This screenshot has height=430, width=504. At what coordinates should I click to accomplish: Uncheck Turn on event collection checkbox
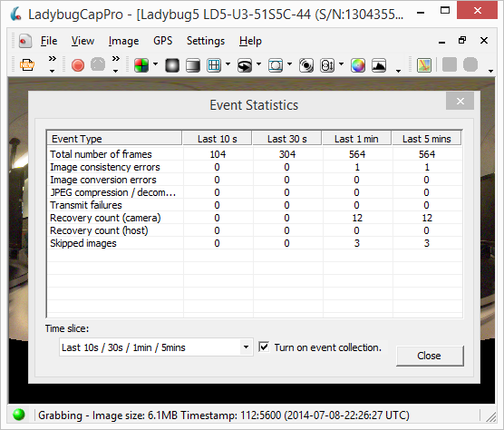(264, 347)
